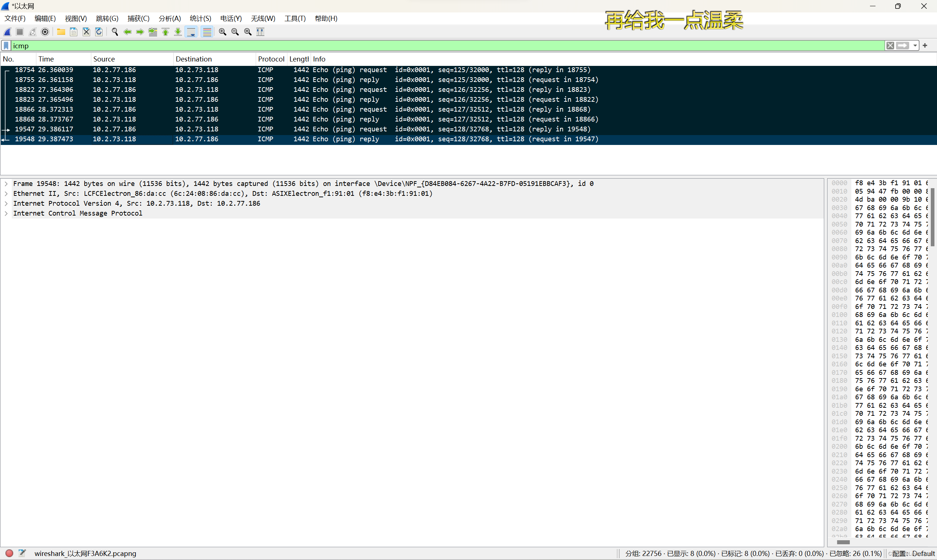Expand Frame 19548 details tree
The image size is (937, 560).
(x=6, y=184)
